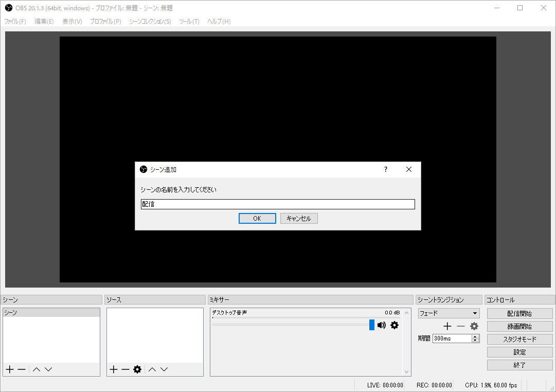Click 配信開始 to start streaming
Screen dimensions: 556x392
click(x=519, y=314)
